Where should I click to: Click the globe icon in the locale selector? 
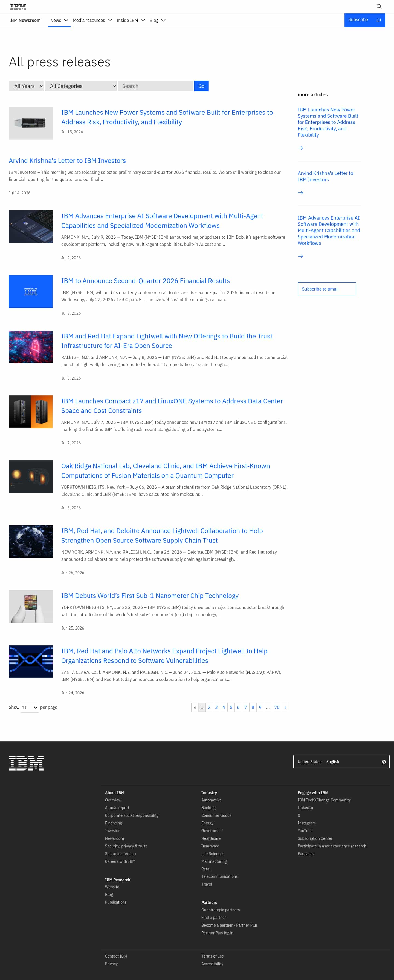coord(384,762)
